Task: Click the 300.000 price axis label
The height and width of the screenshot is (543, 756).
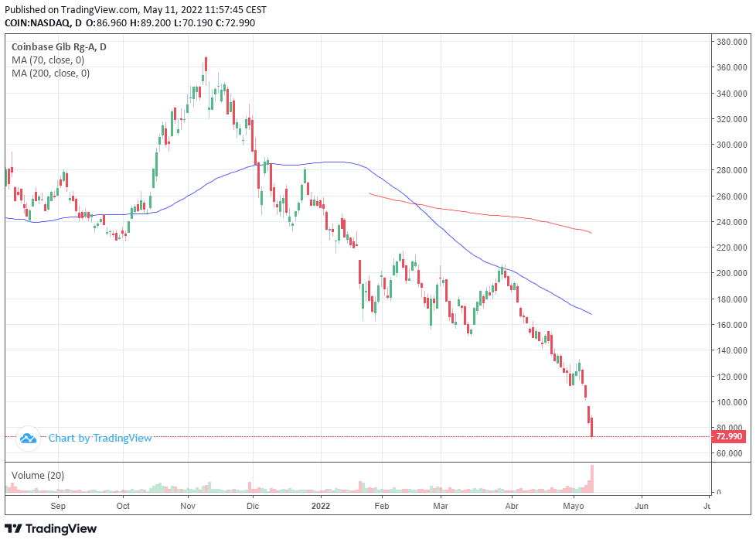Action: click(x=731, y=145)
